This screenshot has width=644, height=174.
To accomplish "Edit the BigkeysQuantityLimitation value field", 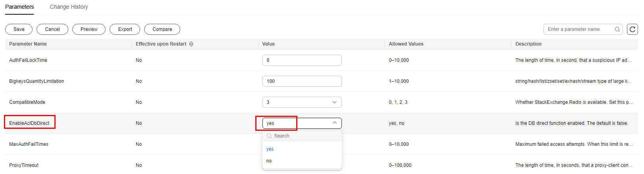I will [302, 81].
